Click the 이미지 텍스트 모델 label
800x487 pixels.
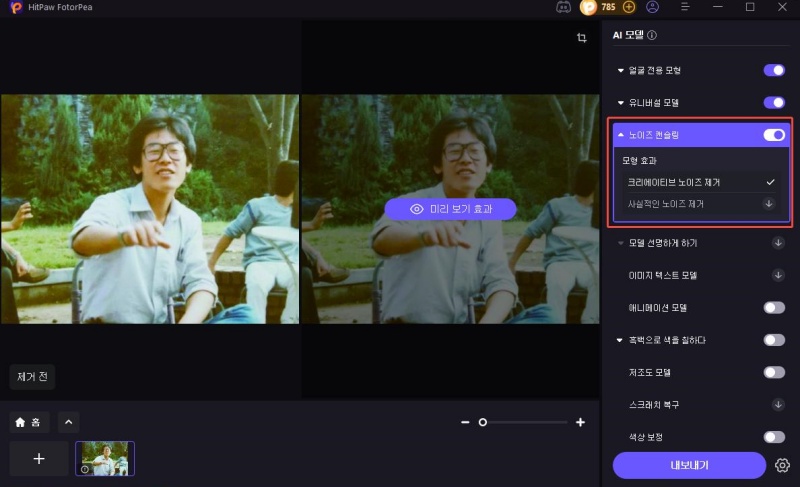coord(663,275)
